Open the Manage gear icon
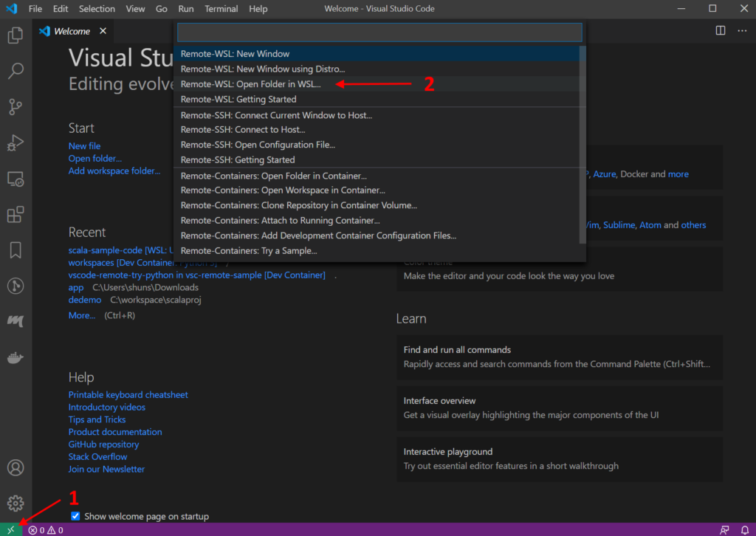Image resolution: width=756 pixels, height=536 pixels. click(x=16, y=504)
